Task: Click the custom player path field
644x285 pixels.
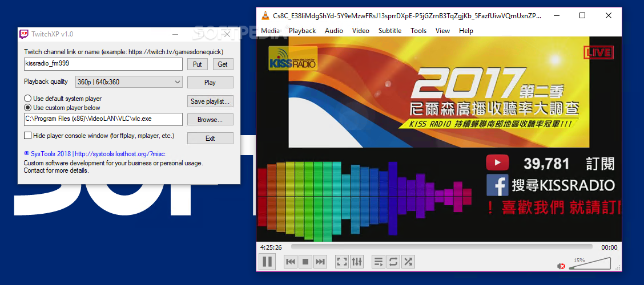Action: (103, 119)
